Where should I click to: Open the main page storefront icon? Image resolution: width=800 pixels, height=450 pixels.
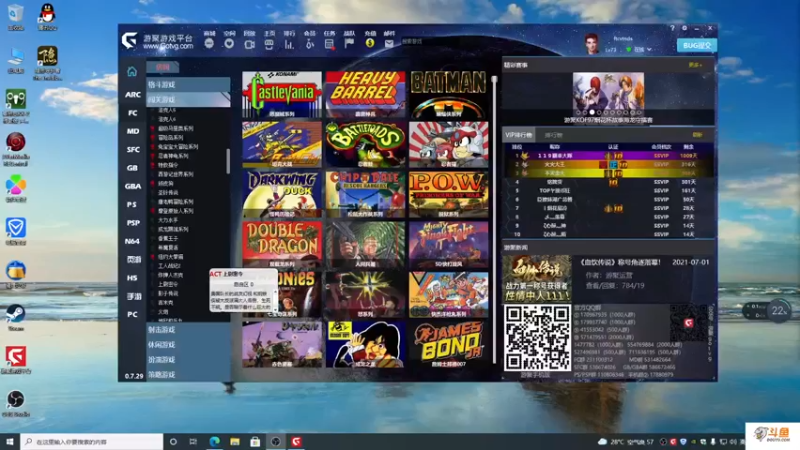tap(269, 44)
